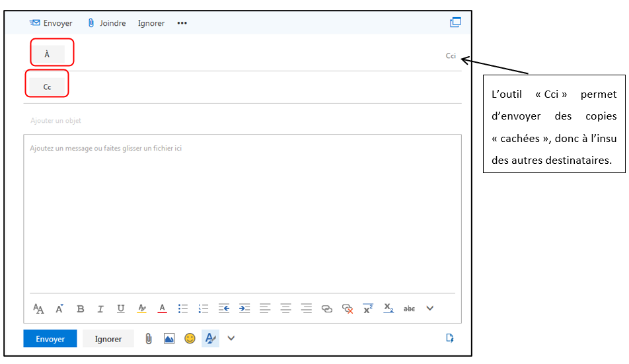
Task: Increase the paragraph indent
Action: coord(244,309)
